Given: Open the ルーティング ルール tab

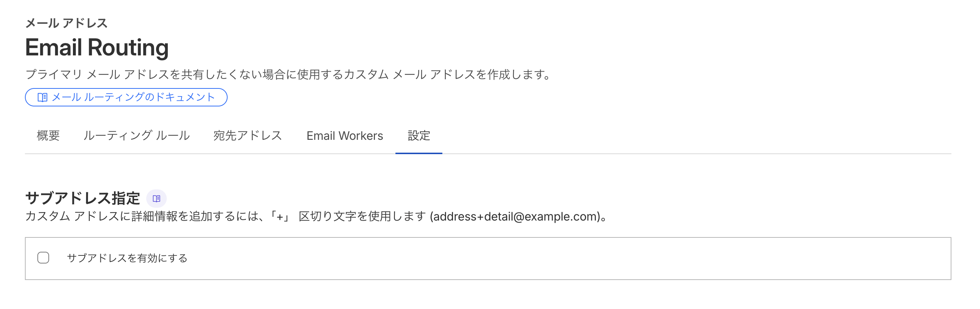Looking at the screenshot, I should (x=138, y=136).
